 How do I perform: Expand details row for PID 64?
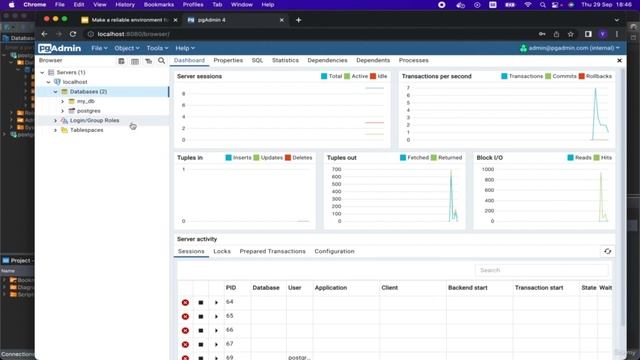click(x=216, y=302)
